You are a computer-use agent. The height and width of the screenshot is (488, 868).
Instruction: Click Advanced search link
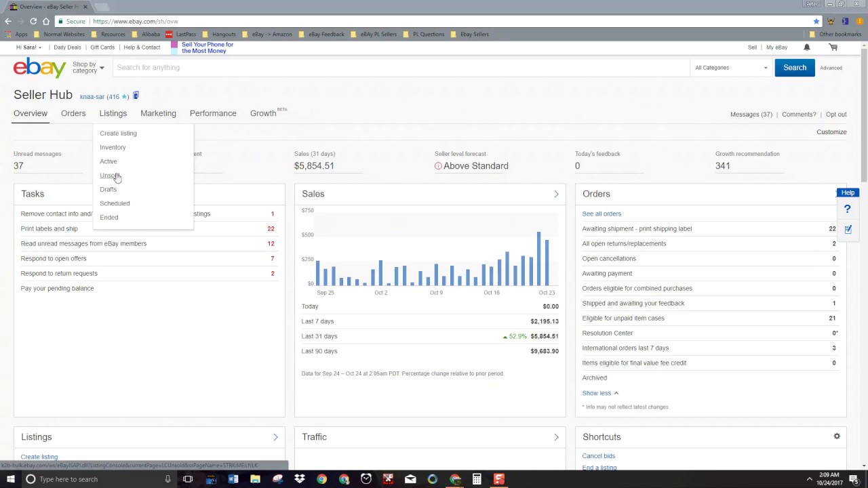click(x=831, y=68)
